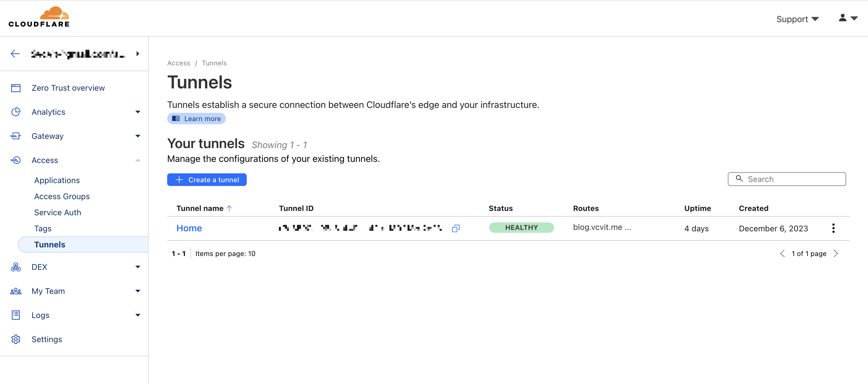This screenshot has height=384, width=868.
Task: Expand the My Team section arrow
Action: point(138,291)
